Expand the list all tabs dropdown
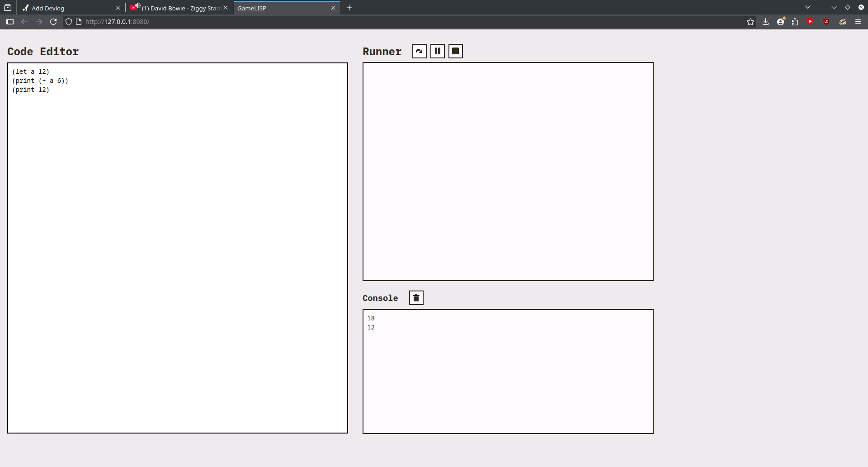 click(808, 8)
